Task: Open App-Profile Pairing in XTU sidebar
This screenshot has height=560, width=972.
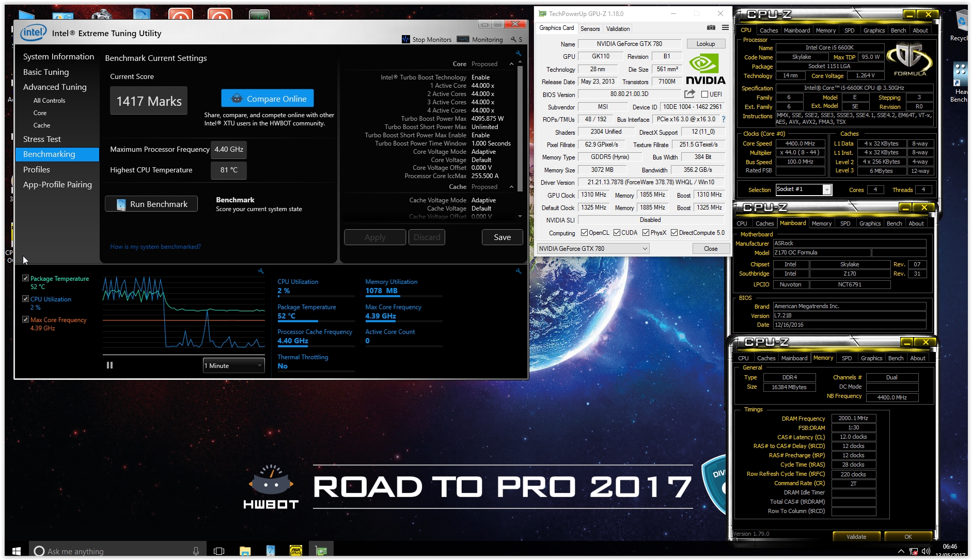Action: pos(57,184)
